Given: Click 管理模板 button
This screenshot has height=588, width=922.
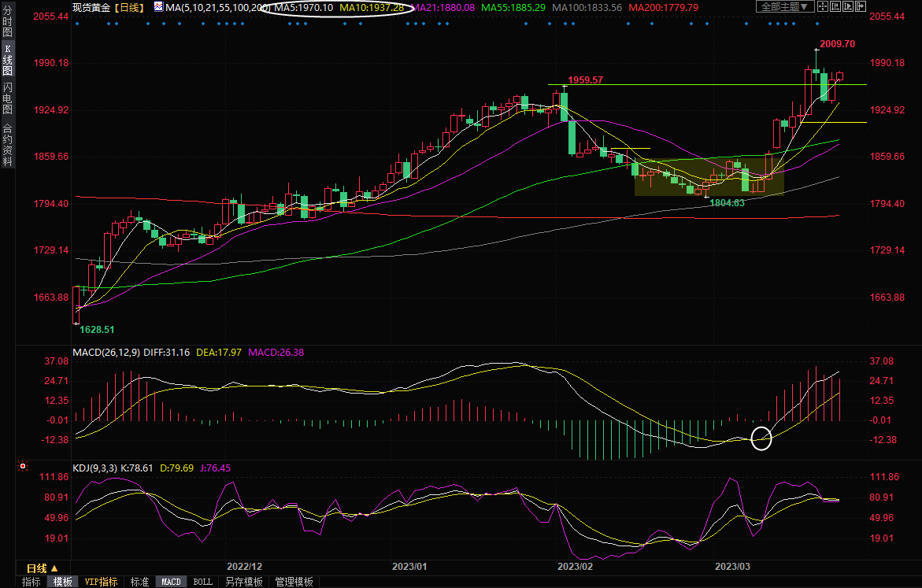Looking at the screenshot, I should tap(294, 582).
